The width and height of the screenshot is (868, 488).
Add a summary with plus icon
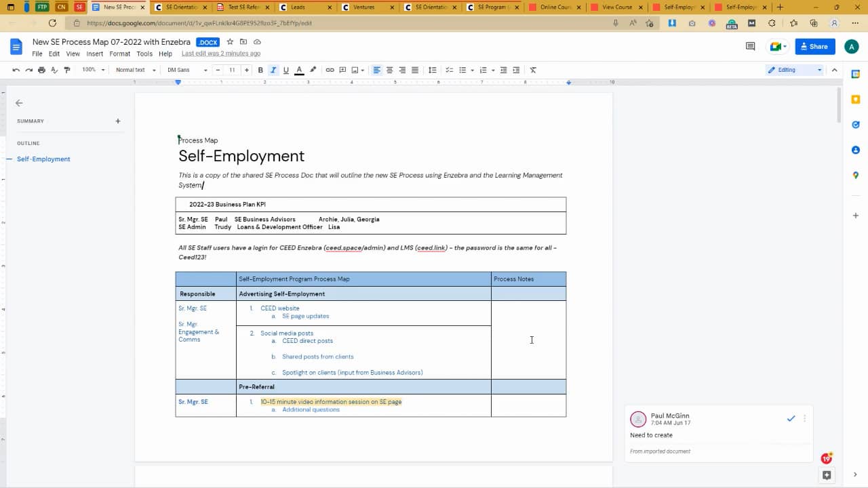tap(117, 121)
